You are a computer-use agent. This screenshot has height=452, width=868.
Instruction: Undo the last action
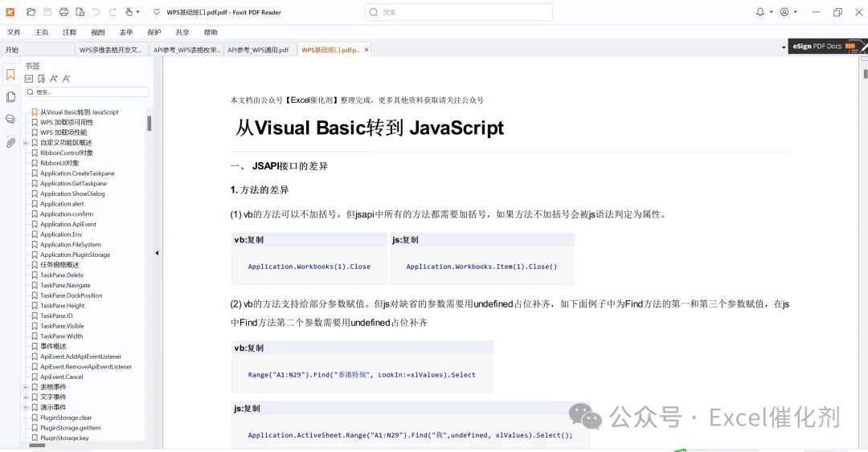click(96, 11)
